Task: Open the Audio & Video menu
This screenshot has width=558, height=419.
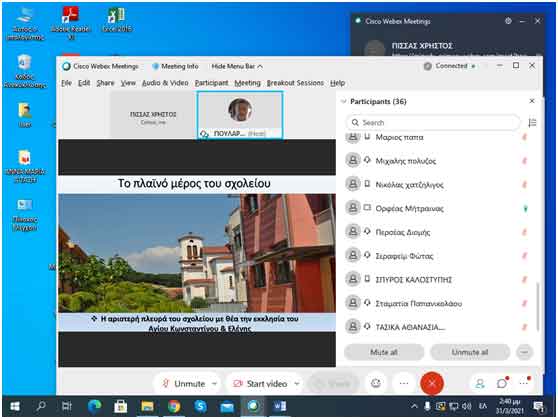Action: pyautogui.click(x=165, y=83)
